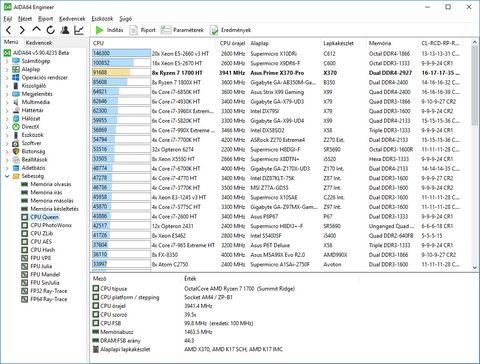Select the Adatbázis icon
This screenshot has height=364, width=480.
click(x=16, y=168)
